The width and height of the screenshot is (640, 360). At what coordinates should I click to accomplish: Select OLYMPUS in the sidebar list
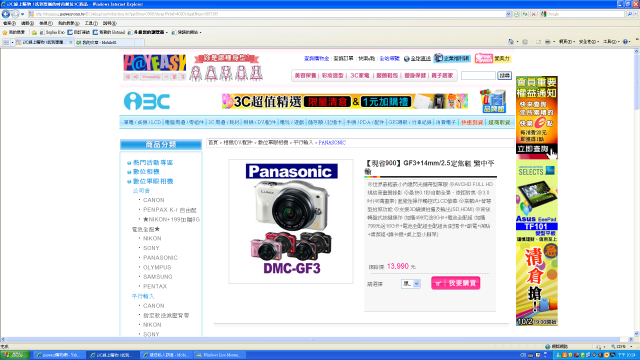coord(157,267)
